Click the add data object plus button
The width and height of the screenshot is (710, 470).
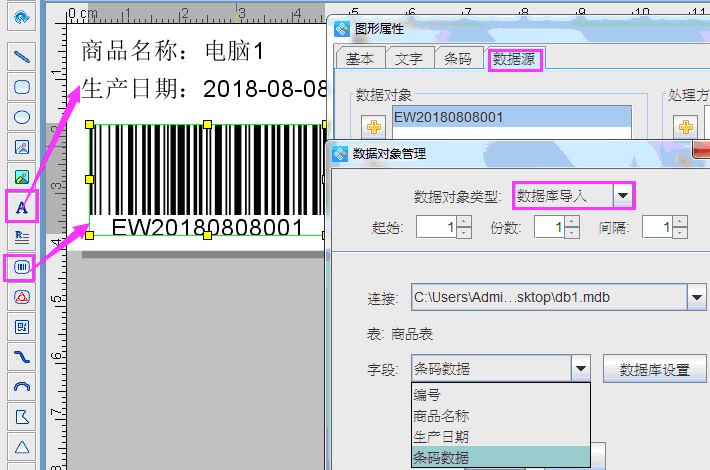[x=374, y=127]
